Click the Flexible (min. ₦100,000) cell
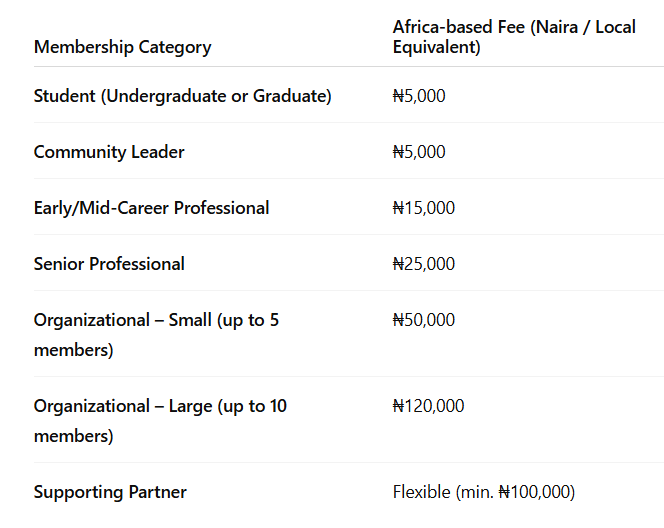664x528 pixels. tap(484, 492)
